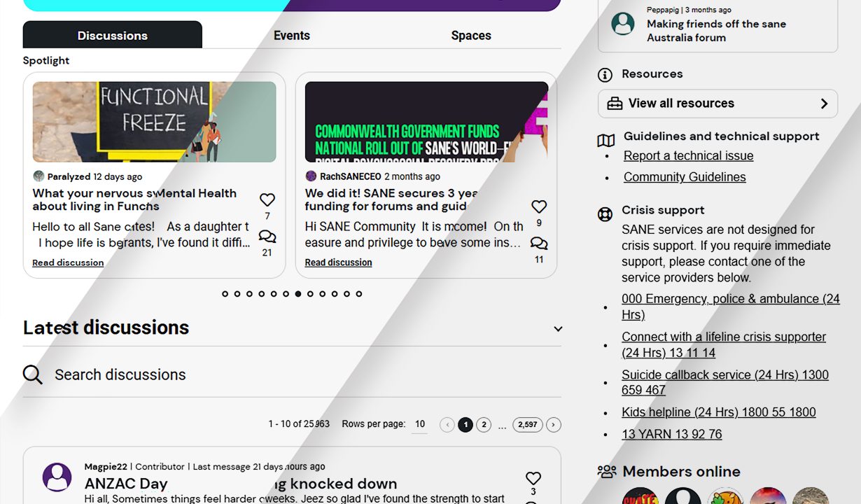The width and height of the screenshot is (861, 504).
Task: Open comments icon on RachSANECEO post
Action: click(538, 244)
